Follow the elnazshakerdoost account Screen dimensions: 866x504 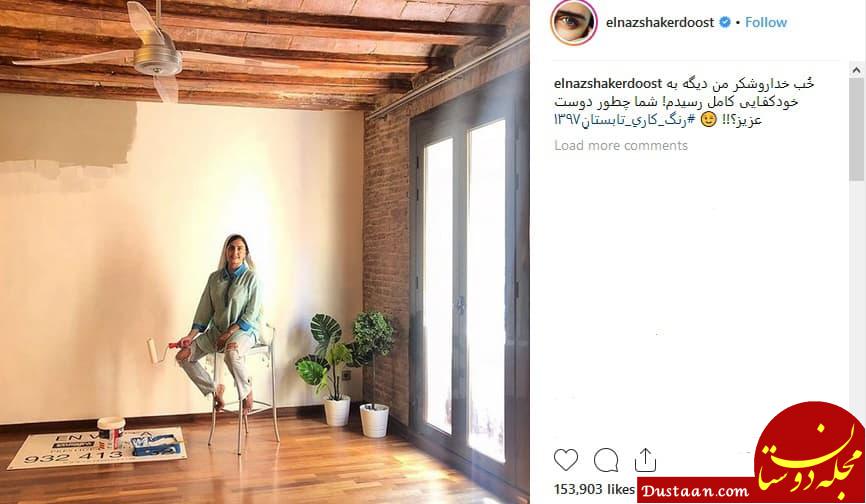click(x=765, y=23)
